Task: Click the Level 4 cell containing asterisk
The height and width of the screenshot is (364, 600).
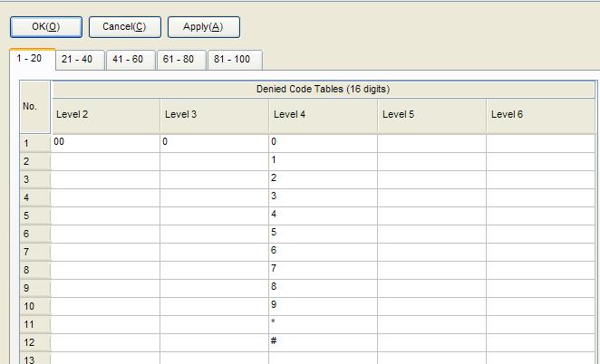Action: [323, 324]
